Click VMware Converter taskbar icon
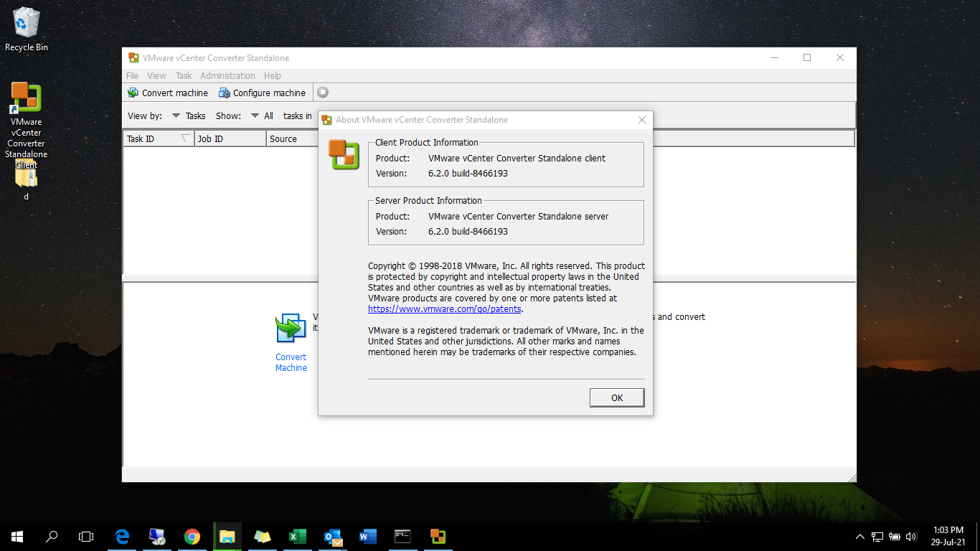980x551 pixels. [438, 536]
